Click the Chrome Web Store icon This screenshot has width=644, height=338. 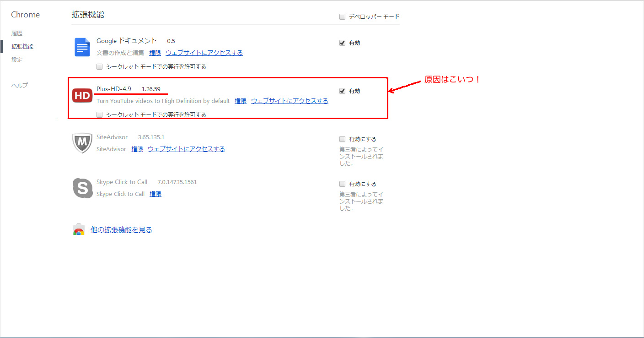point(79,230)
